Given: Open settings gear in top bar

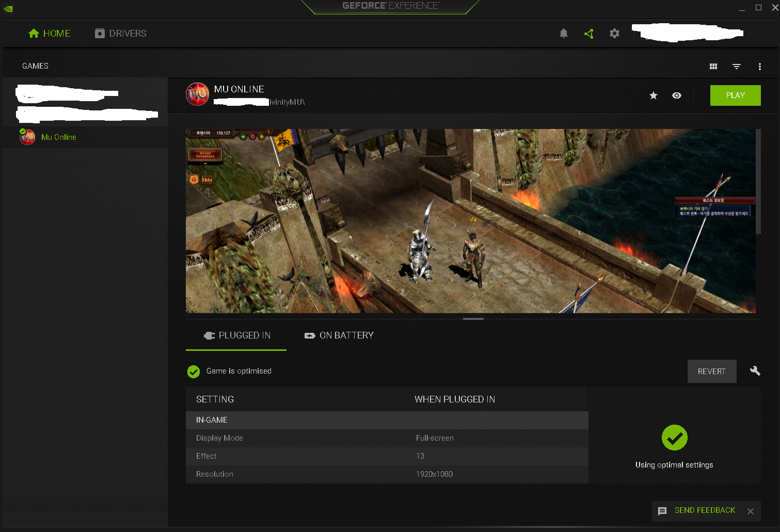Looking at the screenshot, I should pyautogui.click(x=614, y=34).
